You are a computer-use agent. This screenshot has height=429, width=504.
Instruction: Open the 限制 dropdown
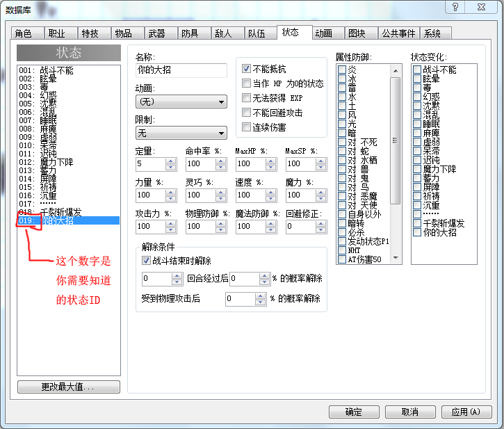(181, 133)
